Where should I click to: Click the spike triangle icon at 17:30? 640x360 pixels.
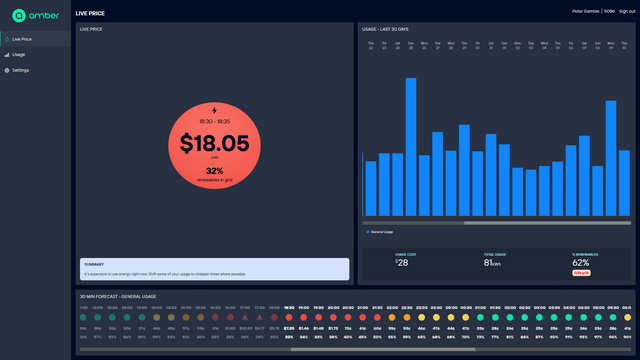pos(260,317)
